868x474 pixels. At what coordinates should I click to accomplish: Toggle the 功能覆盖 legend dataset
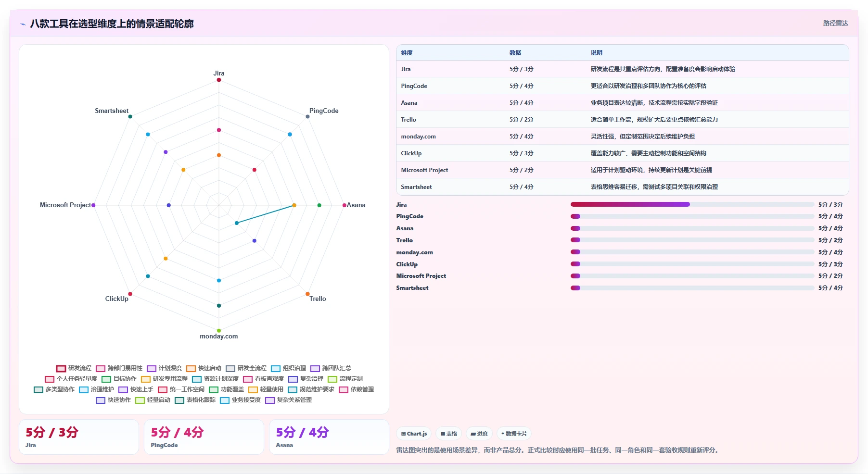[226, 389]
